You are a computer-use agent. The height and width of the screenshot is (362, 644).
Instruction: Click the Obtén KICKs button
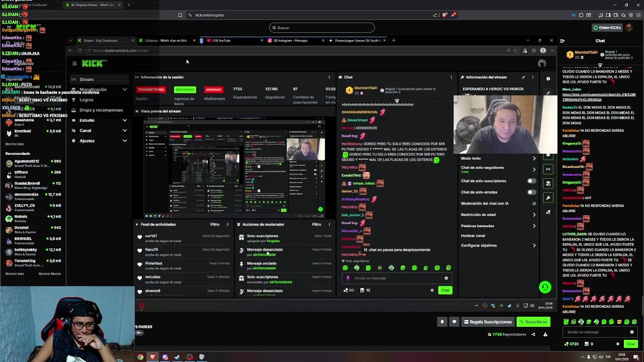click(607, 28)
